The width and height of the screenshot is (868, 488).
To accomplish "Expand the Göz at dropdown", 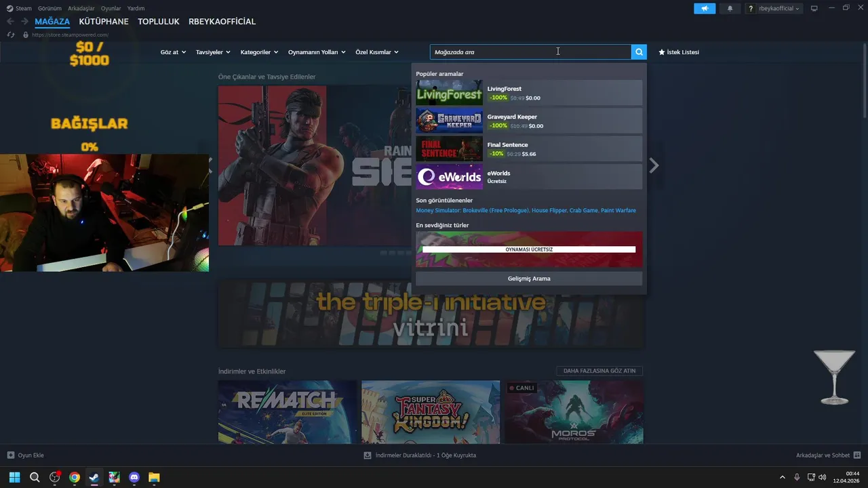I will tap(173, 52).
